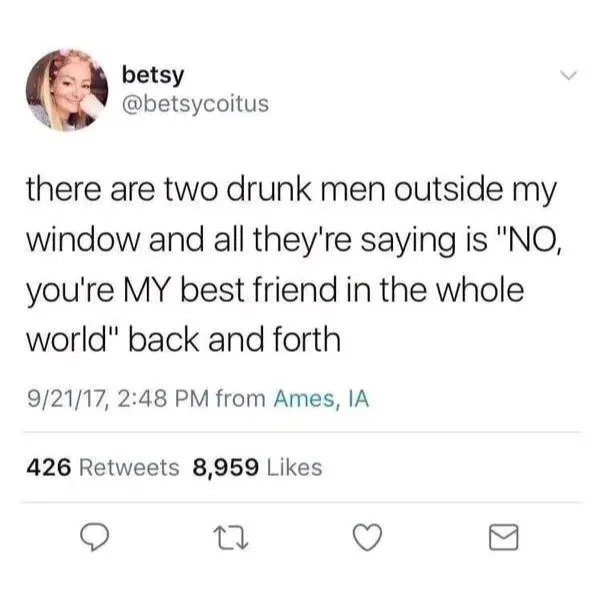Screen dimensions: 600x600
Task: Click the ending text "back and forth"
Action: (234, 339)
